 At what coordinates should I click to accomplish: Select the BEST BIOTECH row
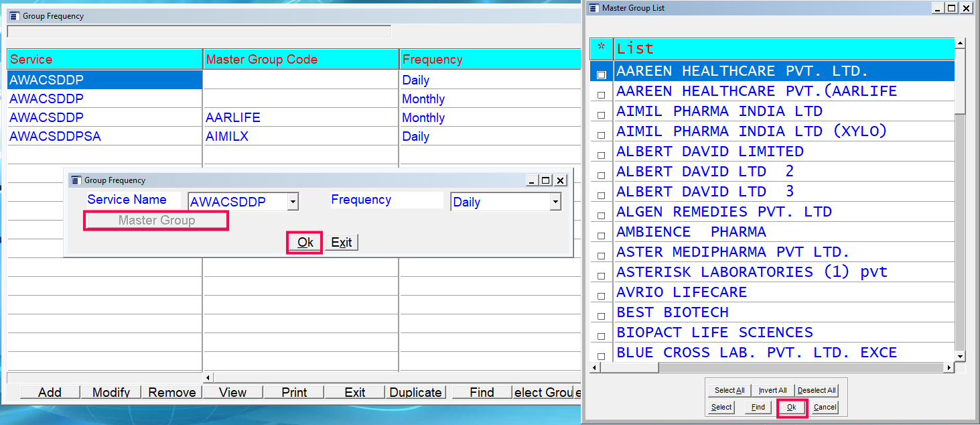[x=784, y=312]
